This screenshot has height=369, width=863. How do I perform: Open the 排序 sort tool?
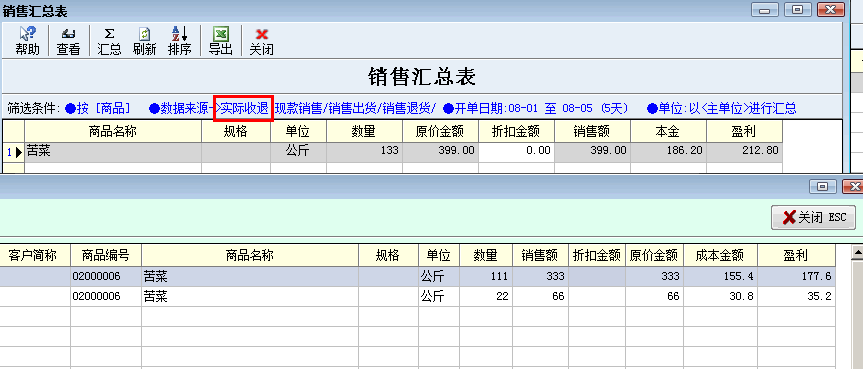pos(179,41)
